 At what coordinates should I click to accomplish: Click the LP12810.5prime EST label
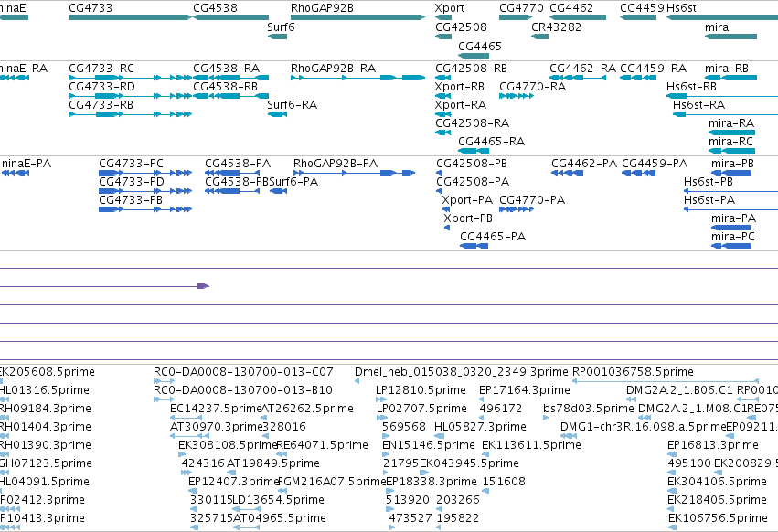(421, 390)
